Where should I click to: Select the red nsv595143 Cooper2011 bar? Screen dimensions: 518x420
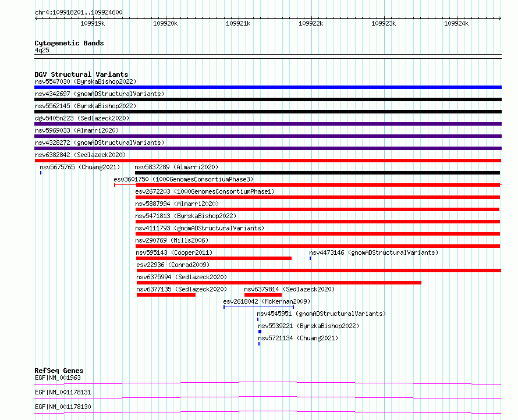point(214,258)
